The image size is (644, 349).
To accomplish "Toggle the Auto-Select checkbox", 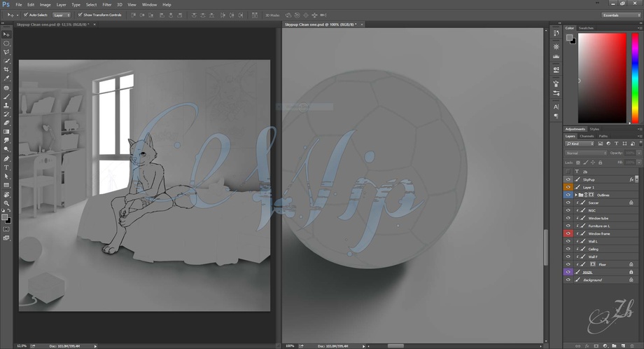I will coord(26,15).
